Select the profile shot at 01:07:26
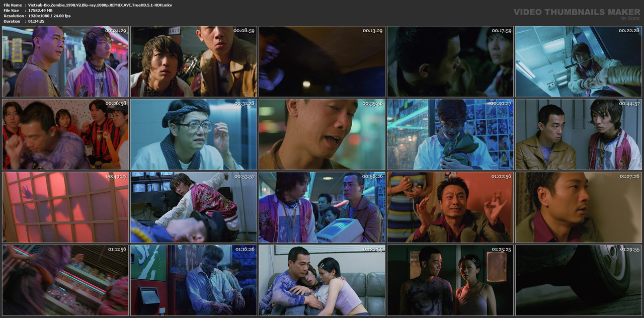Viewport: 644px width, 318px height. click(579, 207)
